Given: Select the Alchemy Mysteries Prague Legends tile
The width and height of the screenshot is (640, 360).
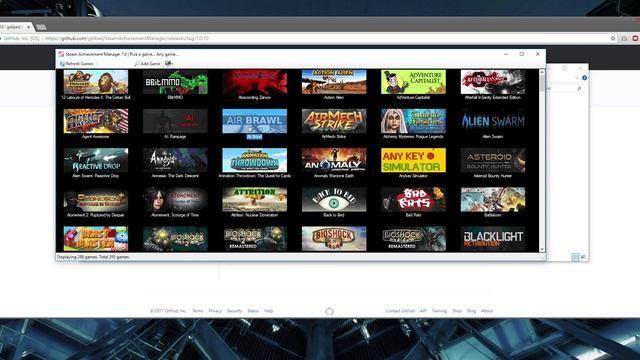Looking at the screenshot, I should pos(413,124).
